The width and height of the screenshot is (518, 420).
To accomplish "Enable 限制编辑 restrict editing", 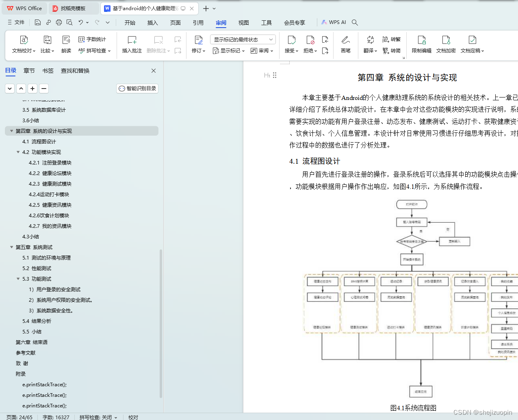I will [x=422, y=45].
